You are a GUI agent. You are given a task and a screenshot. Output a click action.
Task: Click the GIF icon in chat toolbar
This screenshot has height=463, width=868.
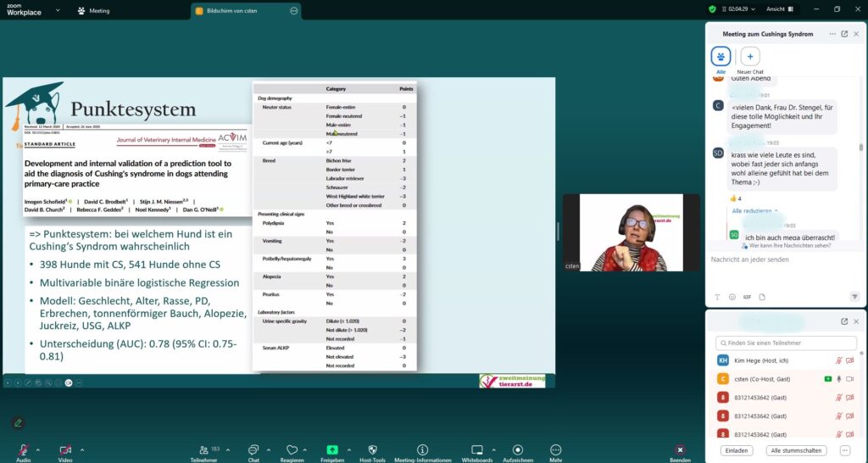coord(747,297)
